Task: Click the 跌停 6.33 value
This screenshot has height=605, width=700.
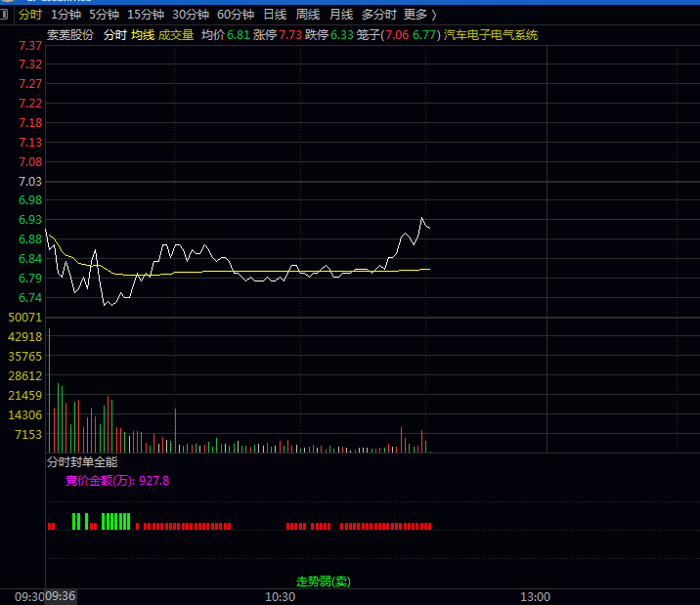Action: pos(329,35)
